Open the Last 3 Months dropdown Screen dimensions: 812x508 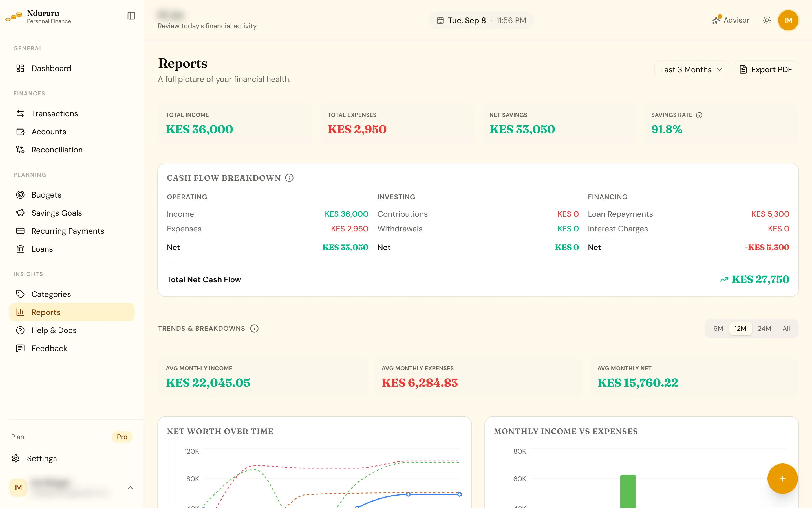point(691,69)
